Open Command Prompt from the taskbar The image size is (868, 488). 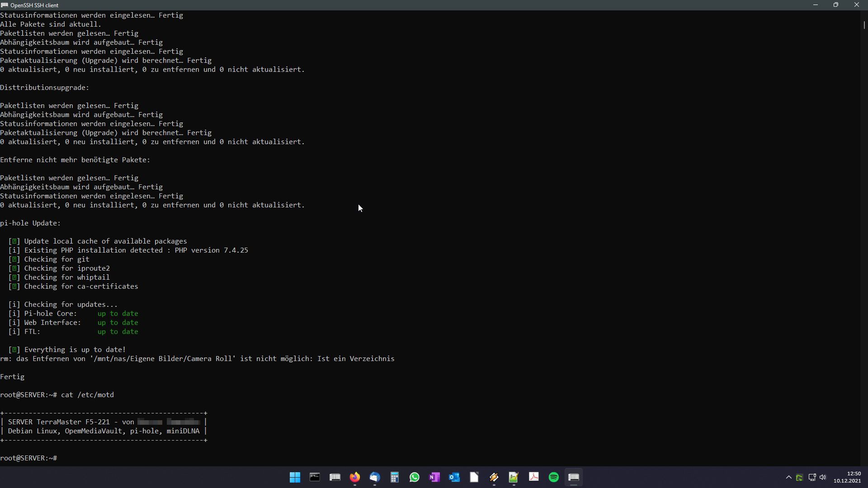[x=315, y=477]
